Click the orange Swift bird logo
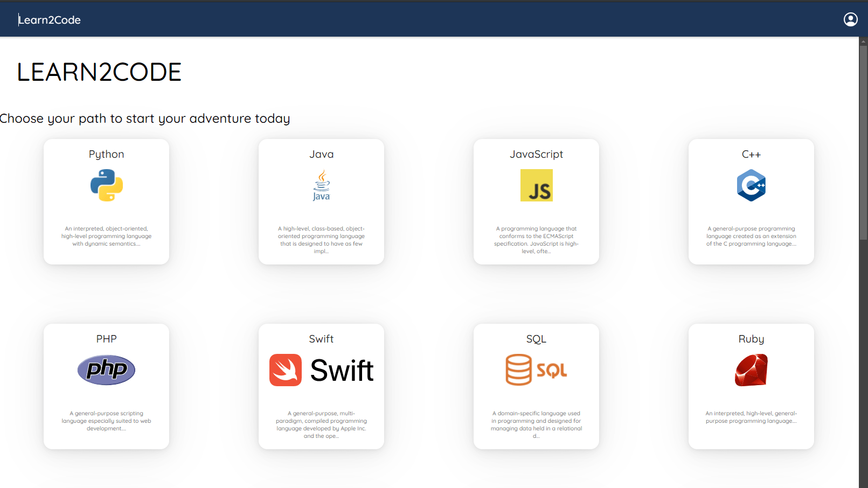 322,370
